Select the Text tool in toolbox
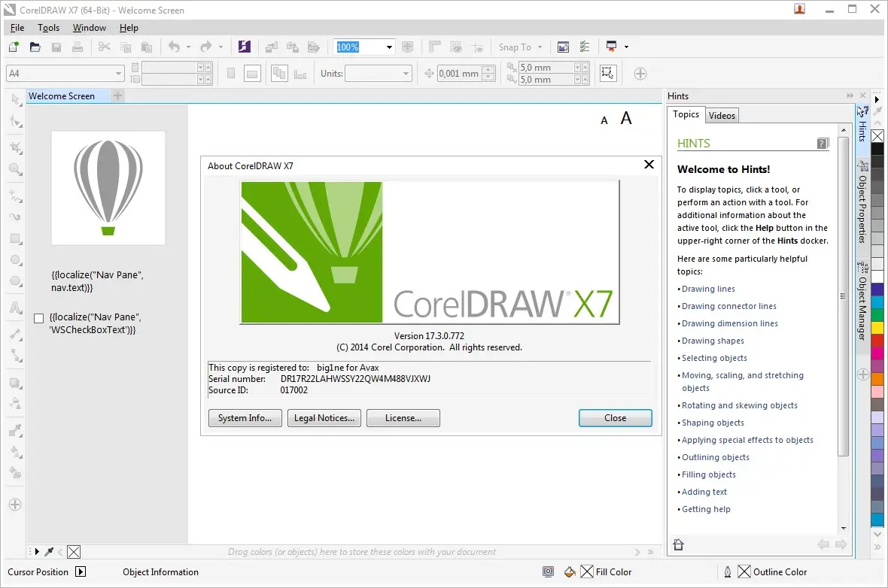Viewport: 888px width, 588px height. click(x=16, y=308)
